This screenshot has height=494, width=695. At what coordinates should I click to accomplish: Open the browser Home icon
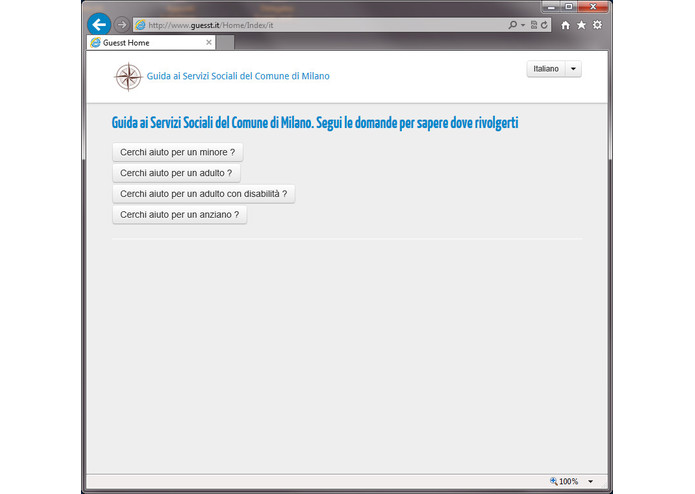point(565,25)
